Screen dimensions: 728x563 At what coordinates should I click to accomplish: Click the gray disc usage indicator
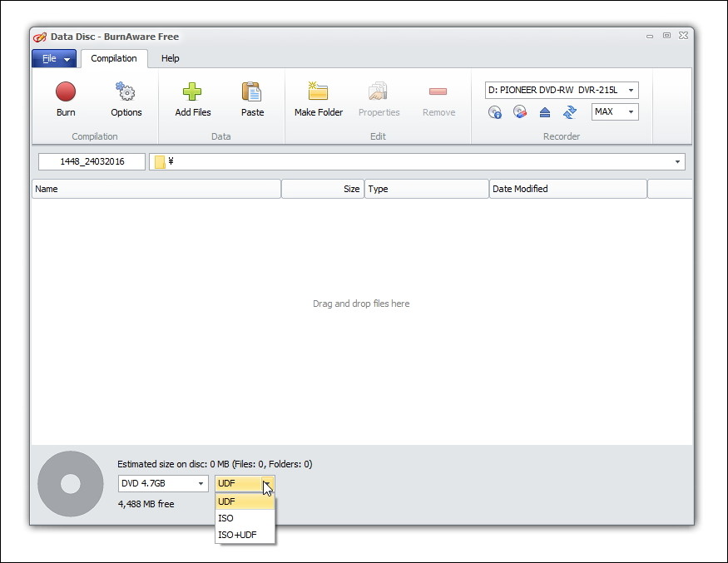point(71,484)
